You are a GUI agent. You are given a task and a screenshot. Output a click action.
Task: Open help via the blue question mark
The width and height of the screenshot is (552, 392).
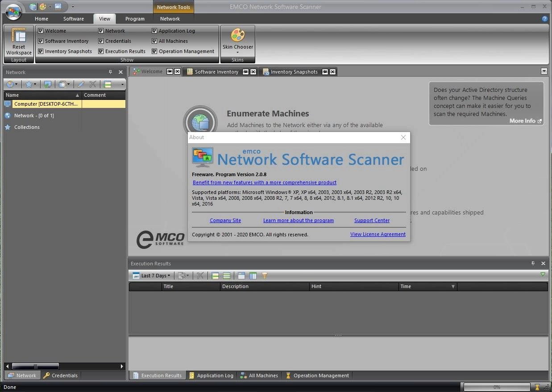(545, 19)
